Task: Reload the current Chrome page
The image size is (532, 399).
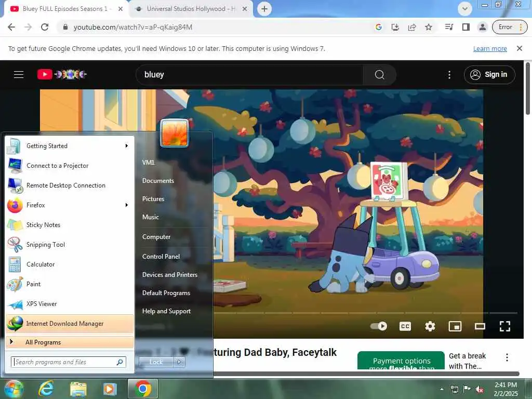Action: click(x=45, y=27)
